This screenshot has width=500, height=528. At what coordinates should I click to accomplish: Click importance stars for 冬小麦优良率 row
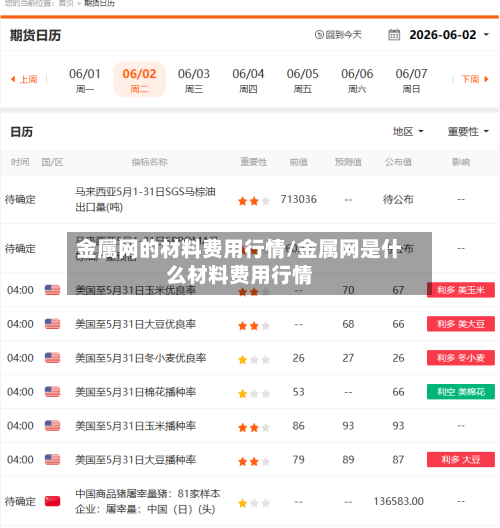pyautogui.click(x=254, y=360)
